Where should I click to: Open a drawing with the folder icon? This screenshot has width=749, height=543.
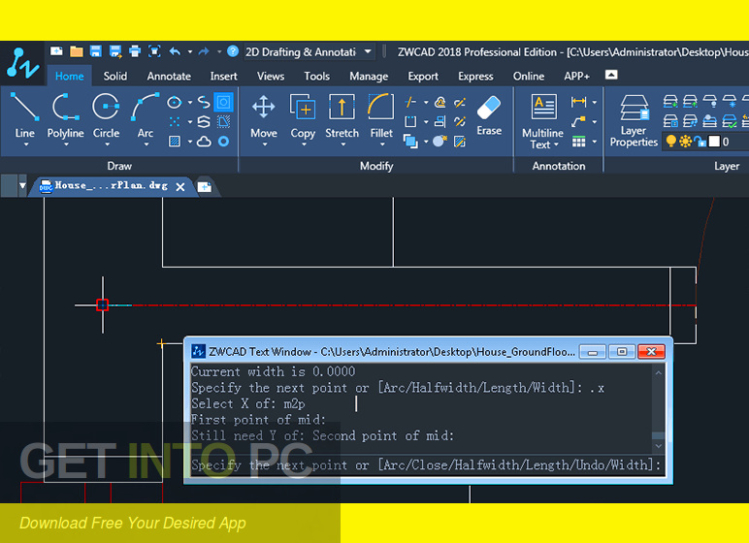[76, 51]
